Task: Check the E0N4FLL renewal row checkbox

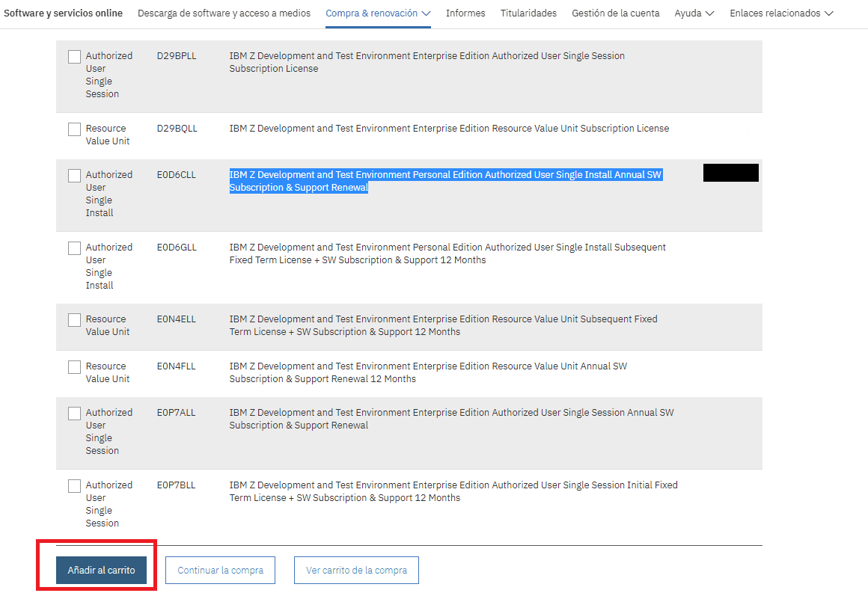Action: click(x=74, y=367)
